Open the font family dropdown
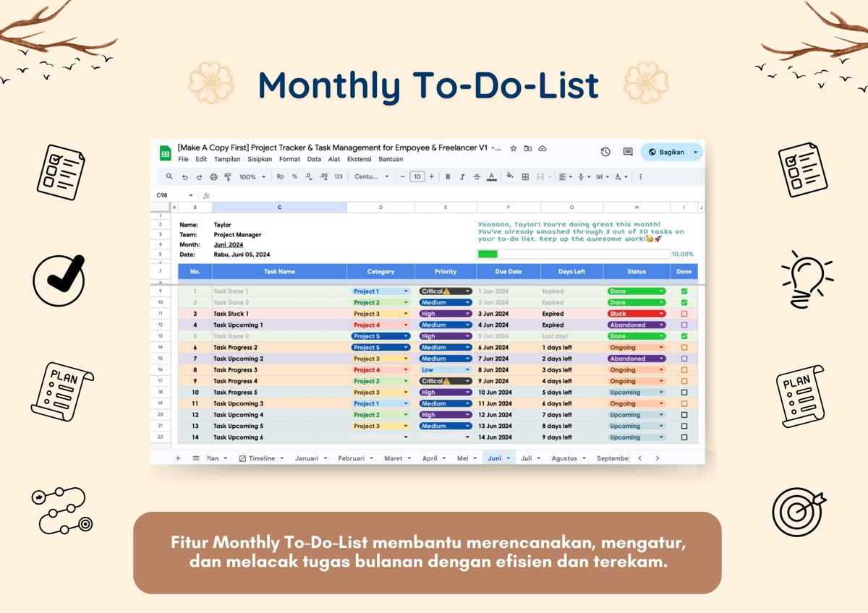The image size is (868, 613). (x=370, y=176)
